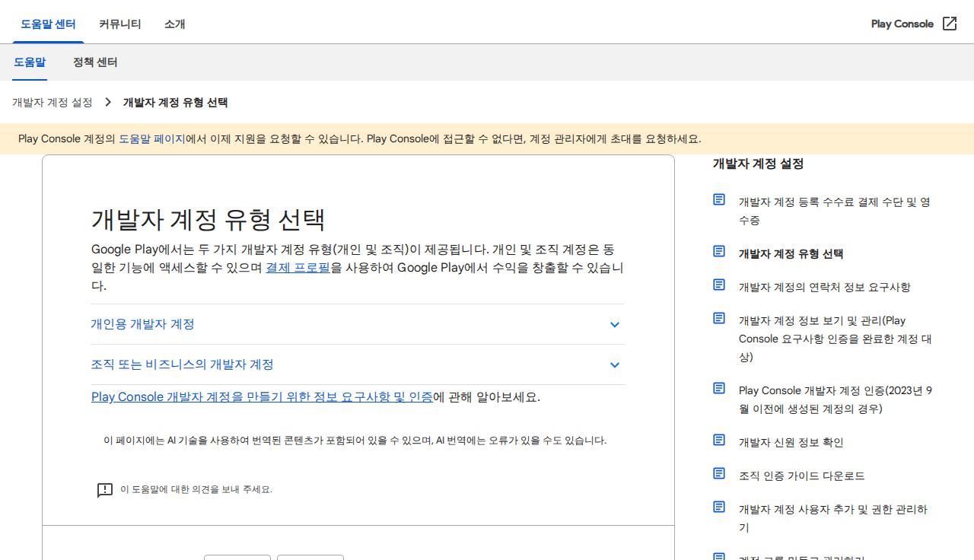Open sidebar article 개발자 계정 정보 보기 및 관리
Image resolution: width=974 pixels, height=560 pixels.
tap(836, 339)
